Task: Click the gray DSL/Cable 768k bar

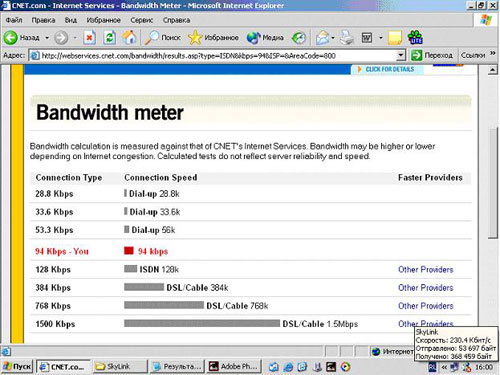Action: click(x=164, y=305)
